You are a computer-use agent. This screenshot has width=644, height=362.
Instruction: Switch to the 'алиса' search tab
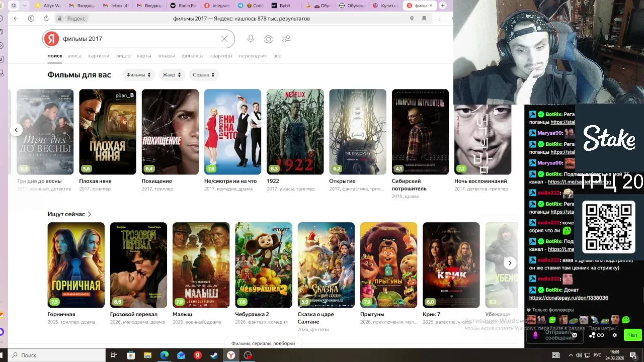pos(74,56)
